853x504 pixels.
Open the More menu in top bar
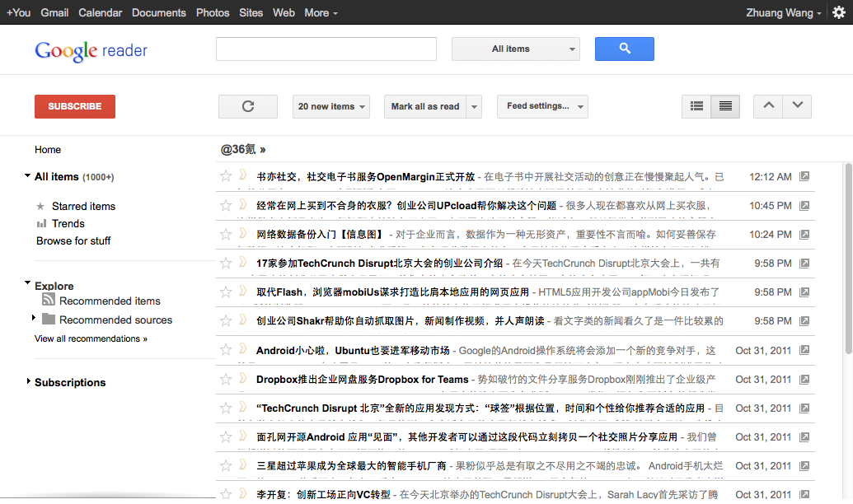click(321, 12)
